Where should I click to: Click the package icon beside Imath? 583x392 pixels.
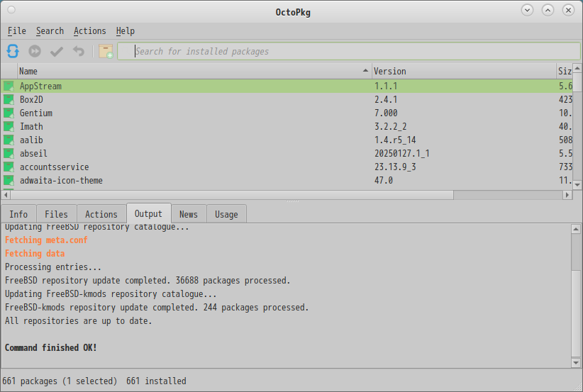pos(9,127)
